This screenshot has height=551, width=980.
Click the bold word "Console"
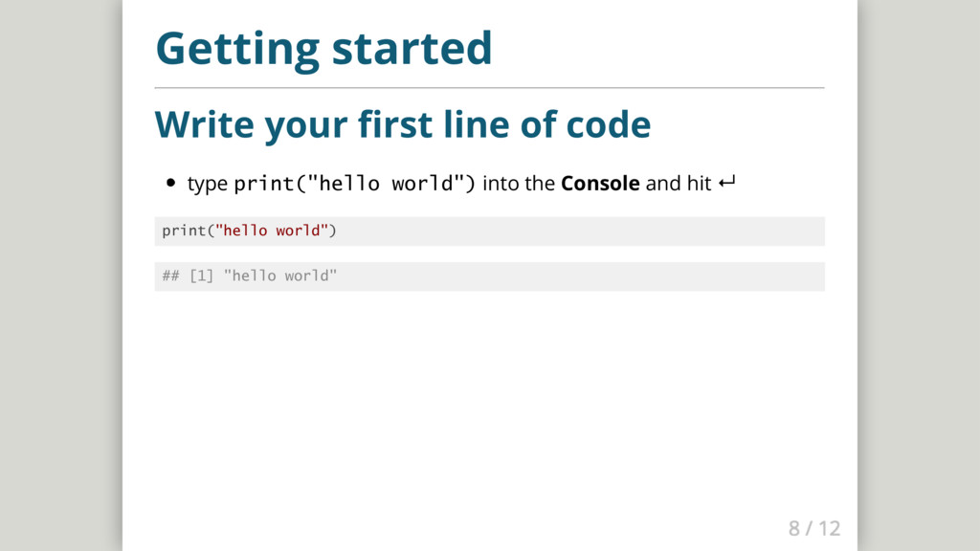click(x=600, y=183)
